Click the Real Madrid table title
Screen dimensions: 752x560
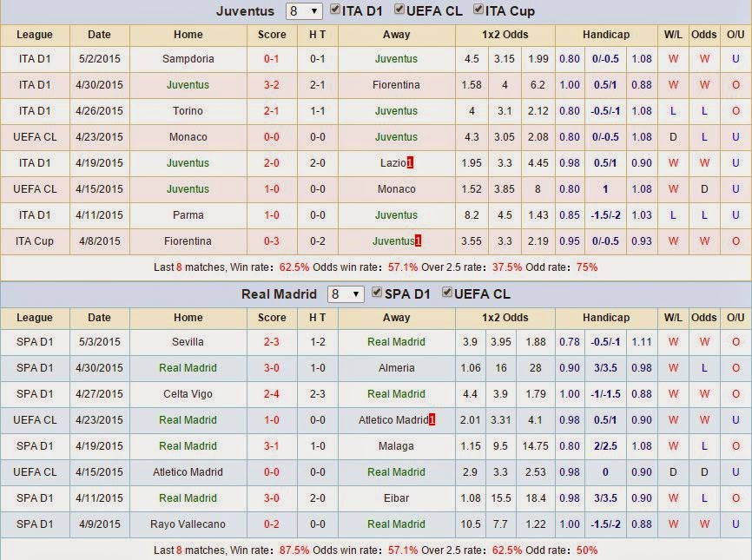[x=279, y=294]
